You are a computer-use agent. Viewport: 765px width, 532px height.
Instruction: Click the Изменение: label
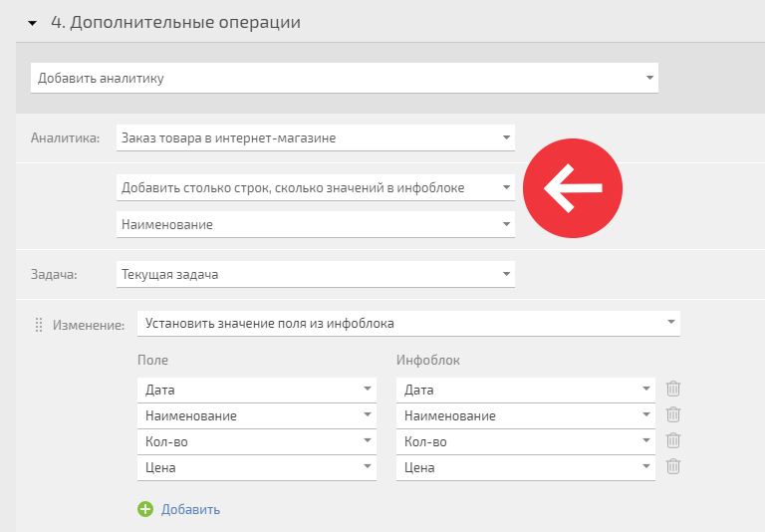point(89,325)
